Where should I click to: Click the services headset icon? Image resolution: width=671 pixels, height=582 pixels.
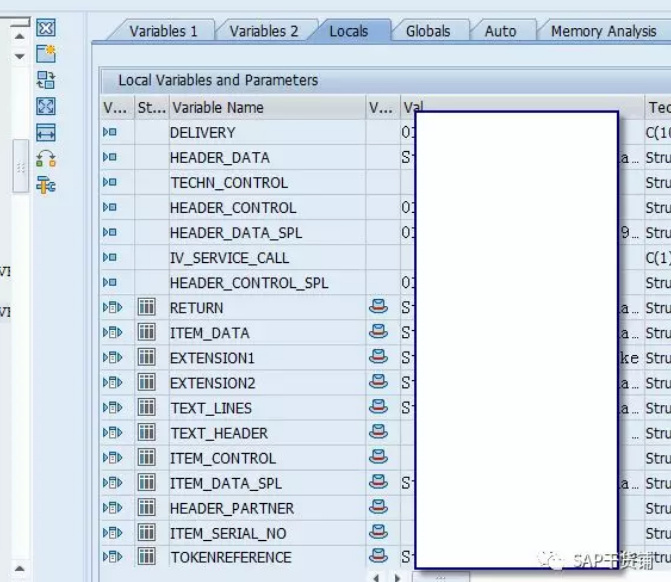click(x=46, y=159)
